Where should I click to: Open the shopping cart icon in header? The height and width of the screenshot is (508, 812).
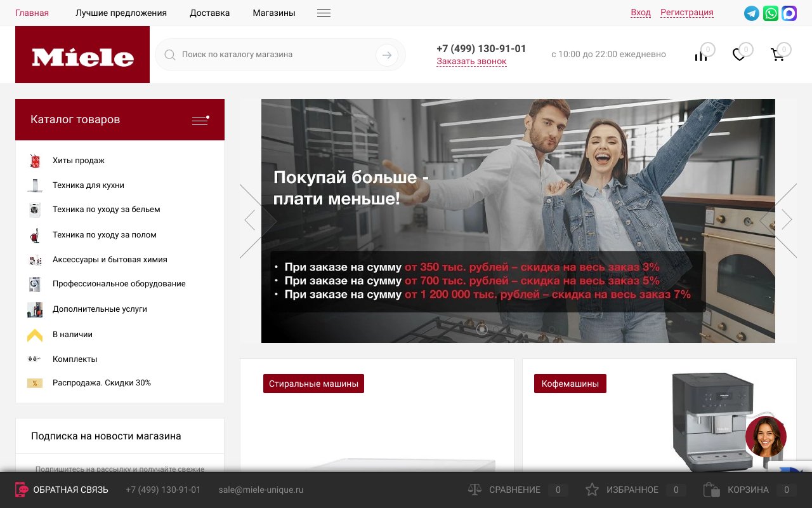click(777, 55)
